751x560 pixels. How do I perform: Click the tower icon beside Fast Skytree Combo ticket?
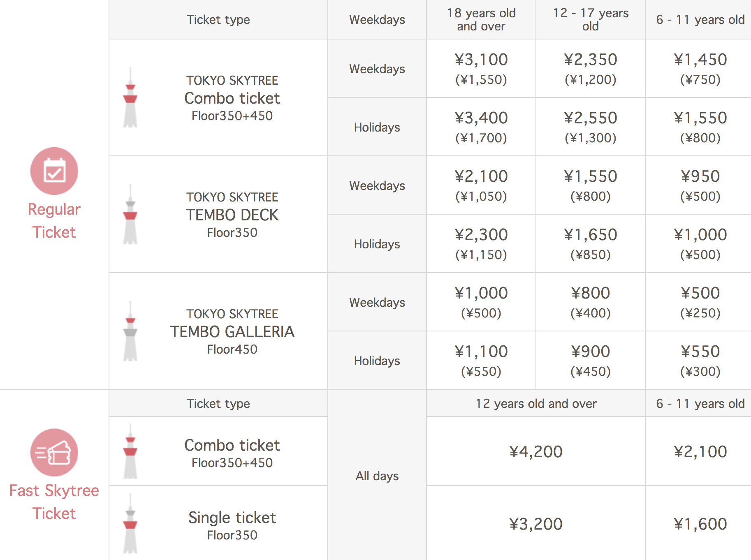click(130, 451)
